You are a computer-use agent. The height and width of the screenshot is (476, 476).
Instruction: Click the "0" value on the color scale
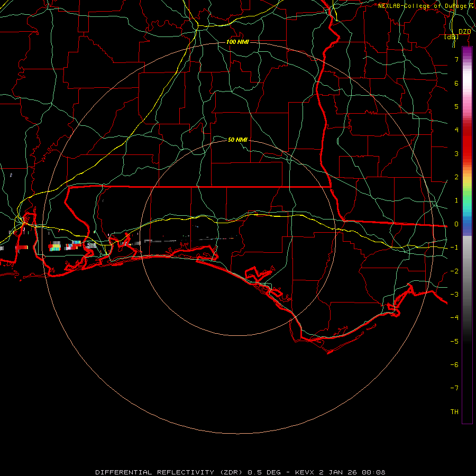tap(456, 224)
